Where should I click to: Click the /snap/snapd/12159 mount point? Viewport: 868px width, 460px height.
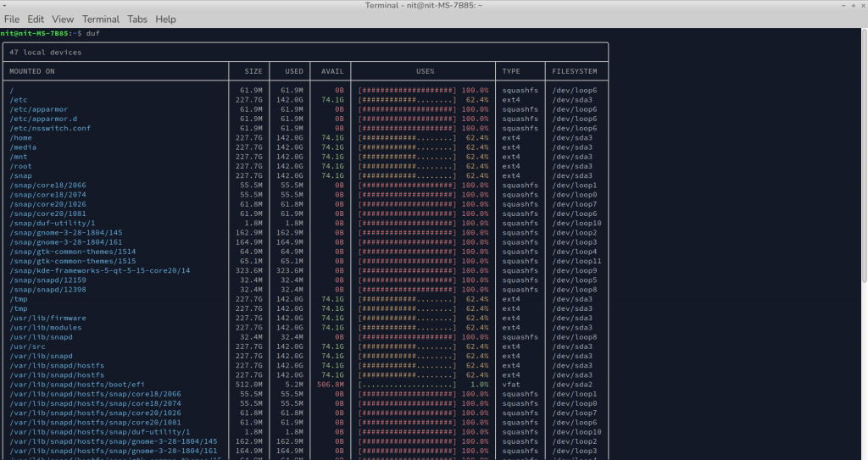(x=47, y=280)
